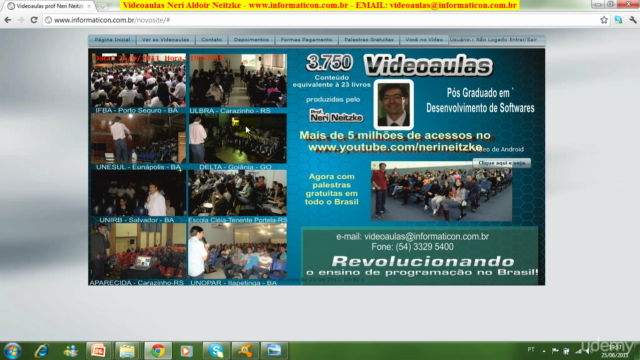The height and width of the screenshot is (360, 640).
Task: Click the PT language indicator in tray
Action: point(531,349)
